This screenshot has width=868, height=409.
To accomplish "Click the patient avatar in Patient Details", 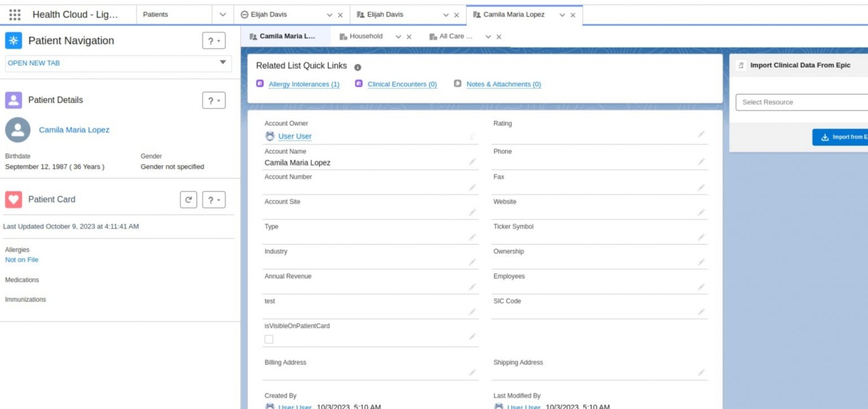I will (x=18, y=129).
